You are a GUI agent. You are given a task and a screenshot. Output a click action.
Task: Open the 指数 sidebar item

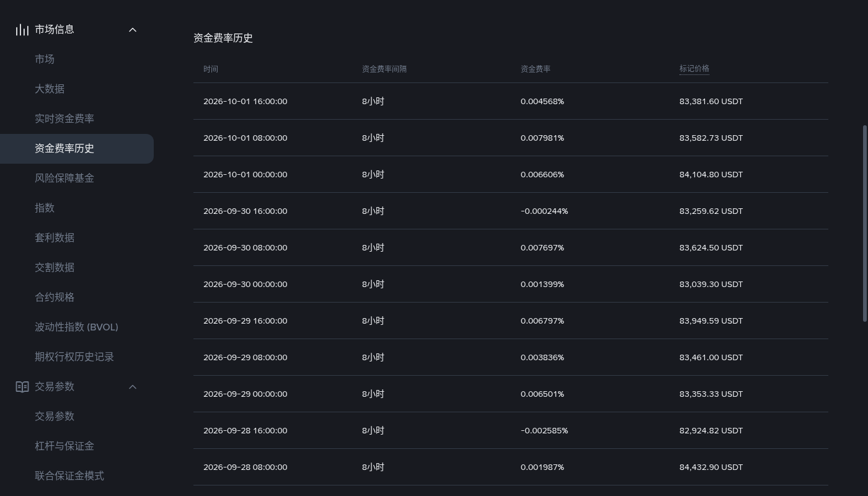[x=45, y=208]
